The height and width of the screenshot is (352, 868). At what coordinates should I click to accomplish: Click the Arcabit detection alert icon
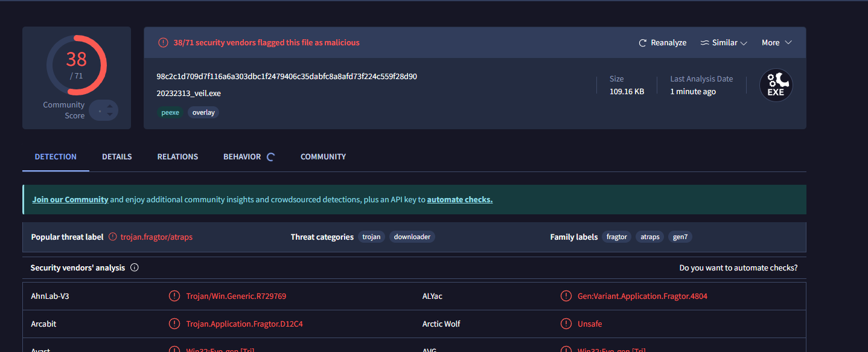[x=174, y=324]
